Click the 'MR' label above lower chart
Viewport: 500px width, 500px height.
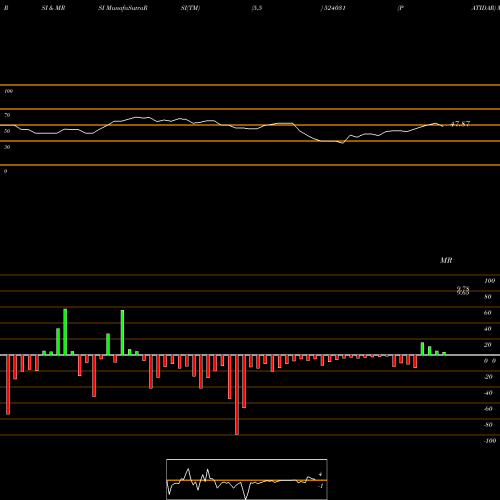tap(446, 260)
